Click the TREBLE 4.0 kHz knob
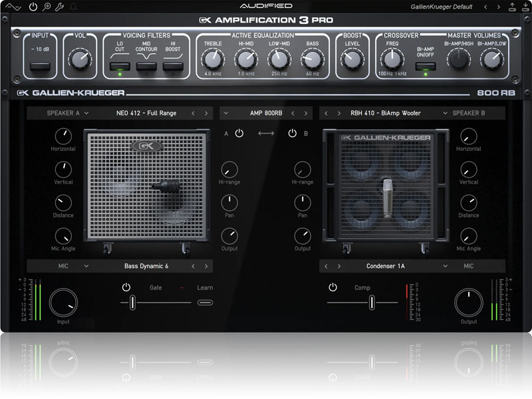Image resolution: width=532 pixels, height=399 pixels. (x=213, y=59)
